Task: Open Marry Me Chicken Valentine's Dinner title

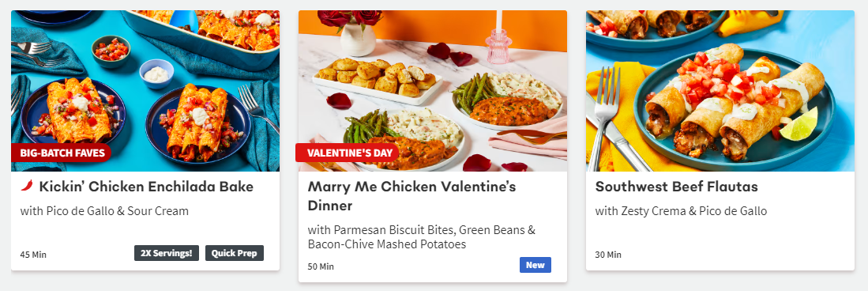Action: click(x=411, y=196)
